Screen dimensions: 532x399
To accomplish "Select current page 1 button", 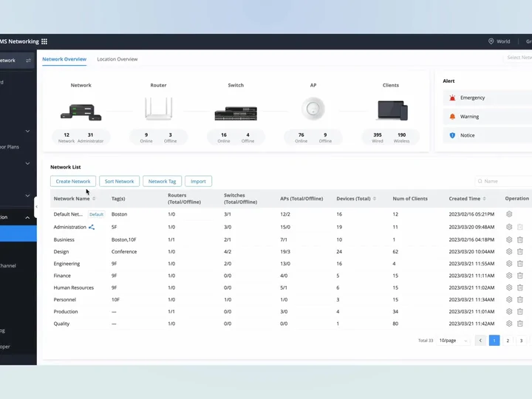I will pyautogui.click(x=494, y=341).
